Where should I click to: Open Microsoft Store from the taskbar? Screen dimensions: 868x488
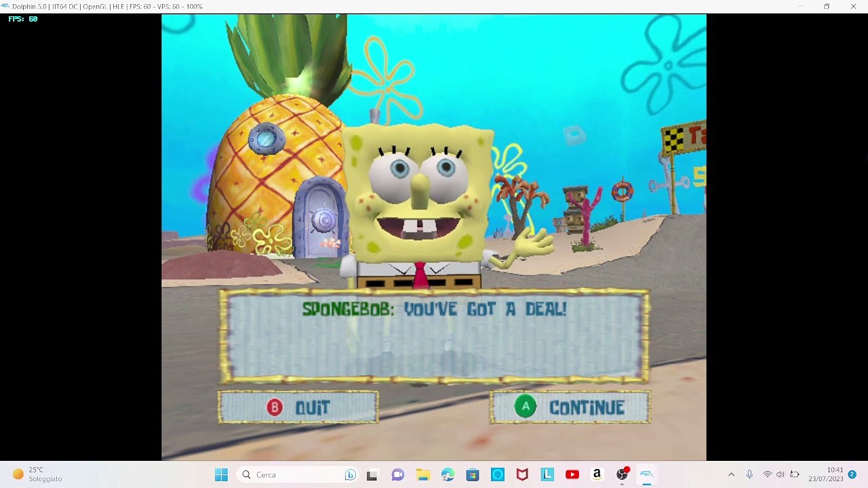[x=473, y=474]
